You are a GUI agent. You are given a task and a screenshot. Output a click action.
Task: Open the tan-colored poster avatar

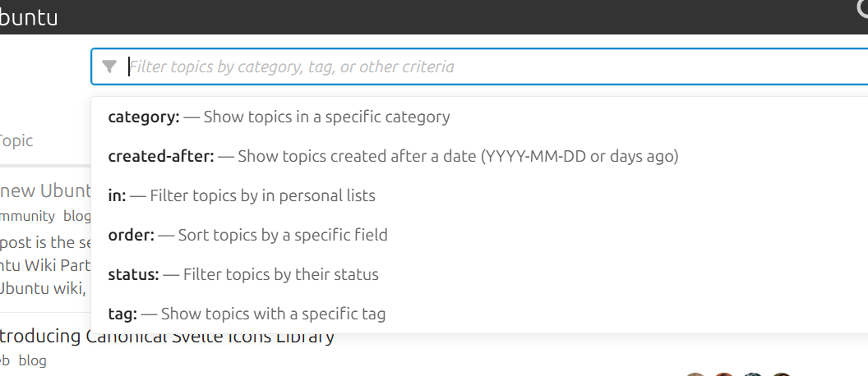click(x=696, y=374)
